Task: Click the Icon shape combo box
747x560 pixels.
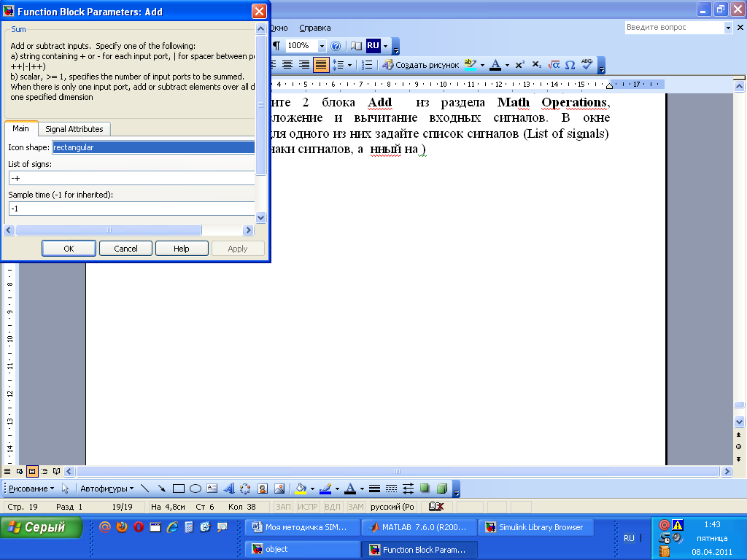Action: tap(153, 147)
